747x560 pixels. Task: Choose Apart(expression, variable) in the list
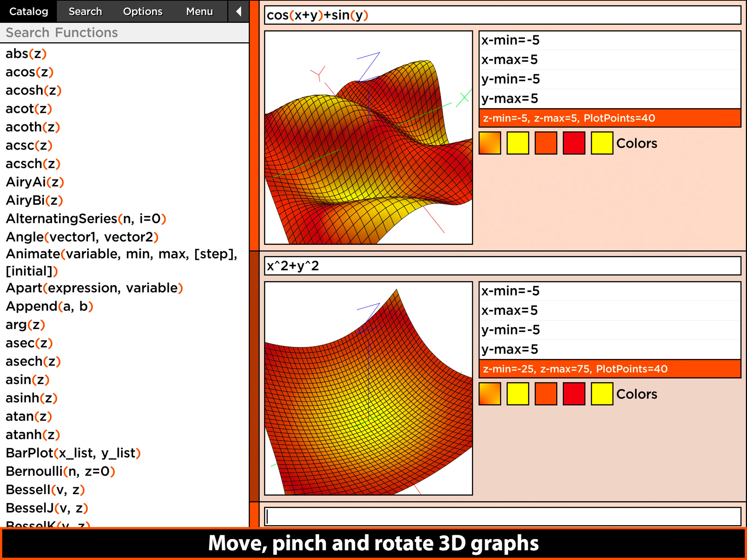94,288
